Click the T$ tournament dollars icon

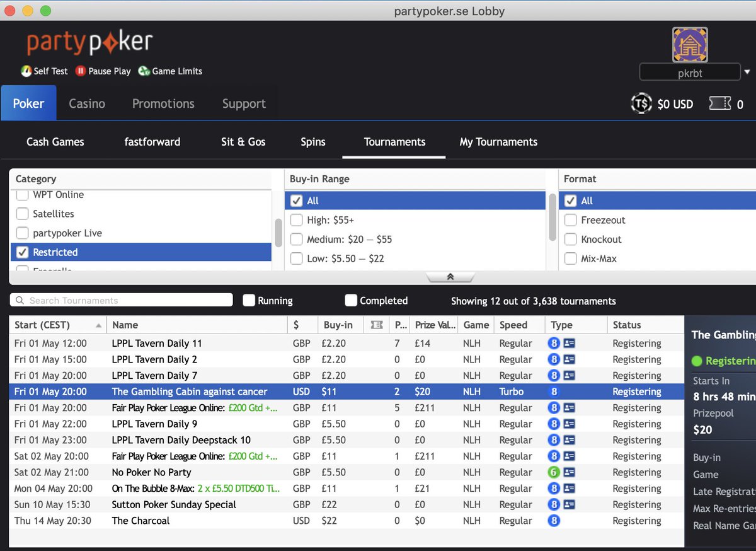click(x=641, y=104)
